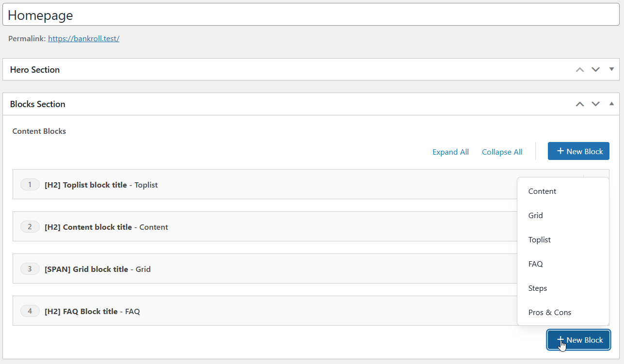Choose Toplist in the new block dropdown

(539, 239)
